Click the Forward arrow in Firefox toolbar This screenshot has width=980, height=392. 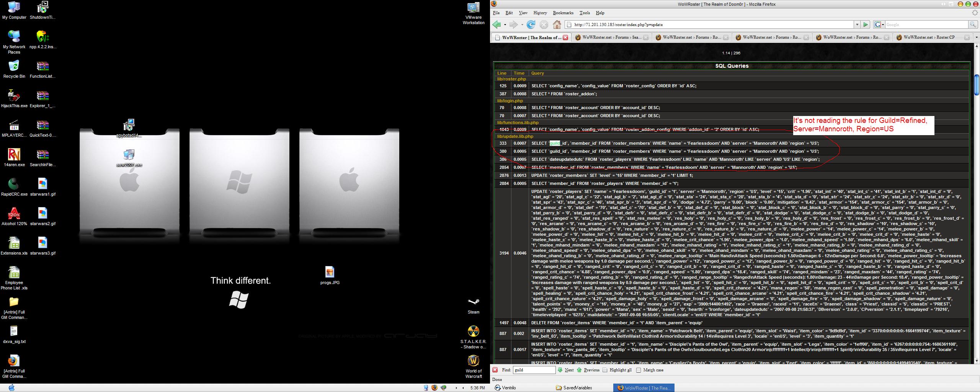pos(513,24)
